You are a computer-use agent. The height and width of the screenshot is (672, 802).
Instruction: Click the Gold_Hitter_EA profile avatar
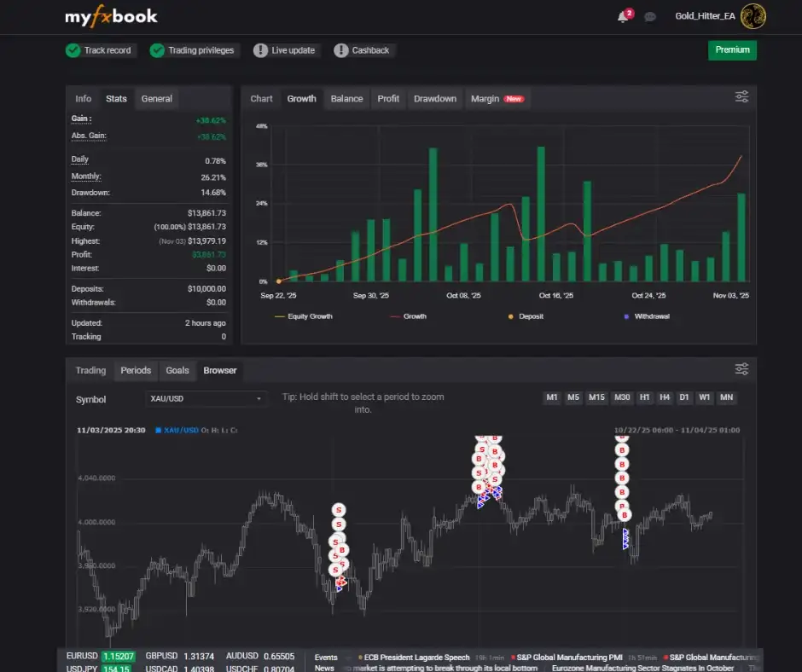pyautogui.click(x=753, y=16)
